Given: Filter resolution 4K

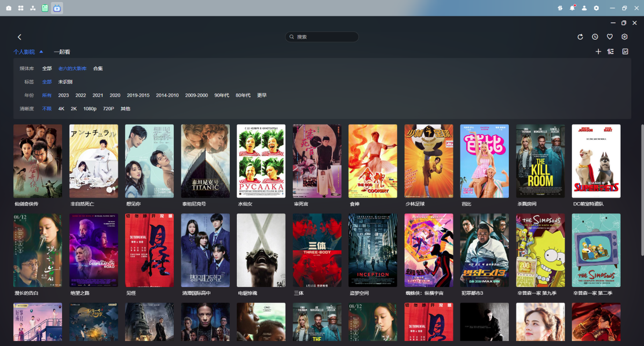Looking at the screenshot, I should tap(61, 109).
